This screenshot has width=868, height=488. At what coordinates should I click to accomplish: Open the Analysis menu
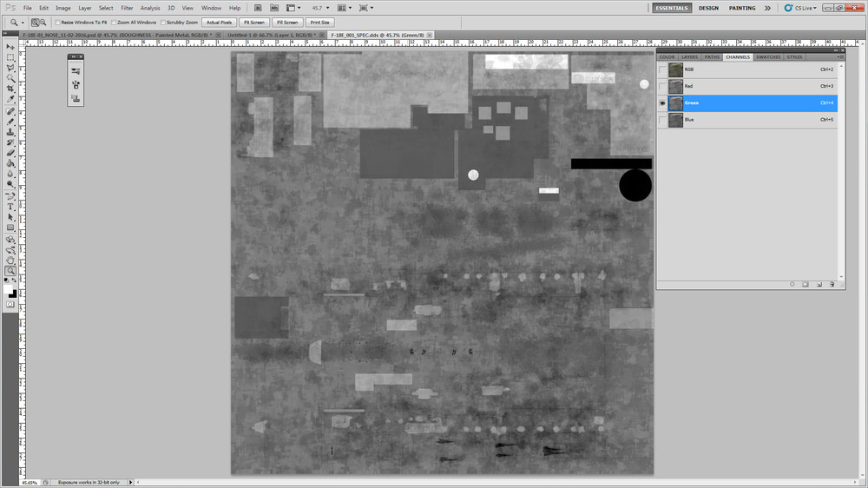pyautogui.click(x=149, y=8)
